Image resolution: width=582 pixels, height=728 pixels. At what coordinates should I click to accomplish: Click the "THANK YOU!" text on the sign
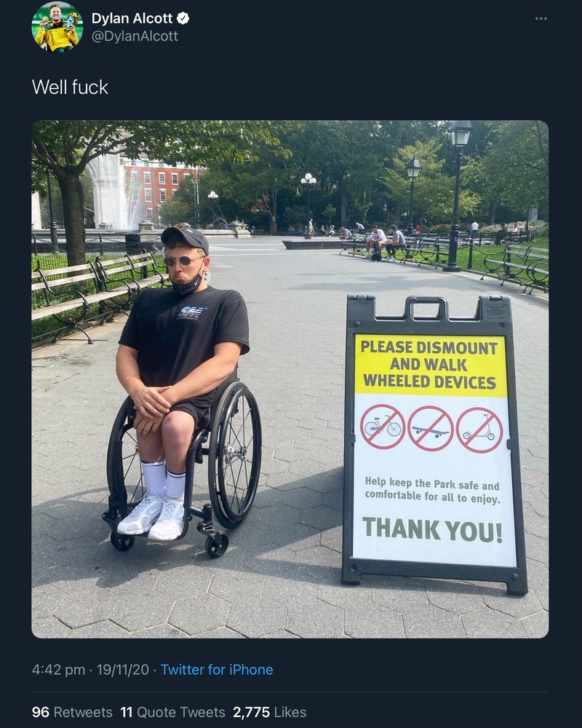click(x=433, y=530)
